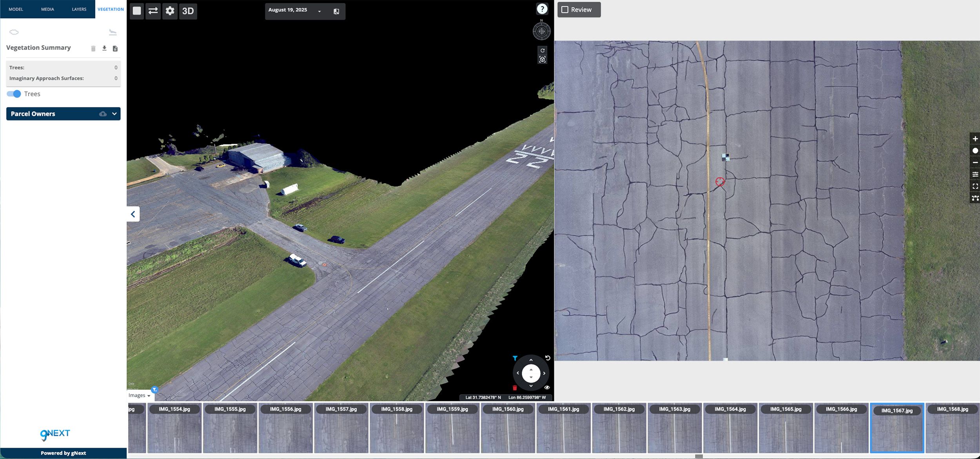Viewport: 980px width, 459px height.
Task: Switch to the Layers tab
Action: 79,9
